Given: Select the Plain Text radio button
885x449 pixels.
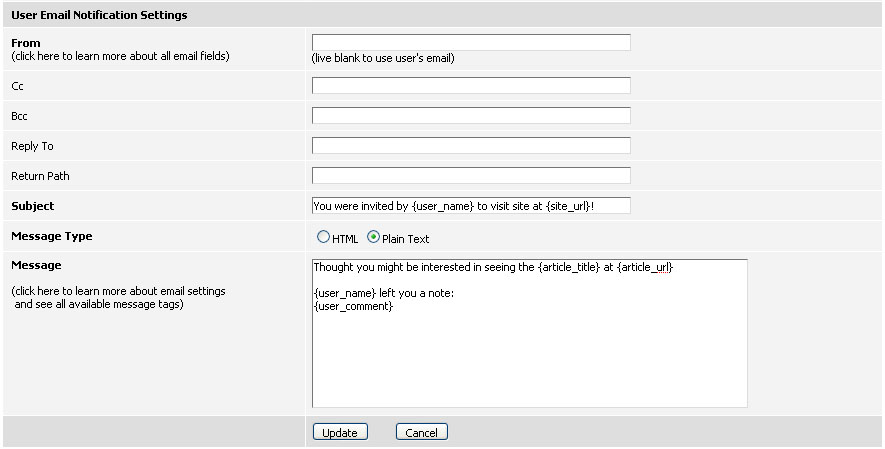Looking at the screenshot, I should pyautogui.click(x=373, y=237).
